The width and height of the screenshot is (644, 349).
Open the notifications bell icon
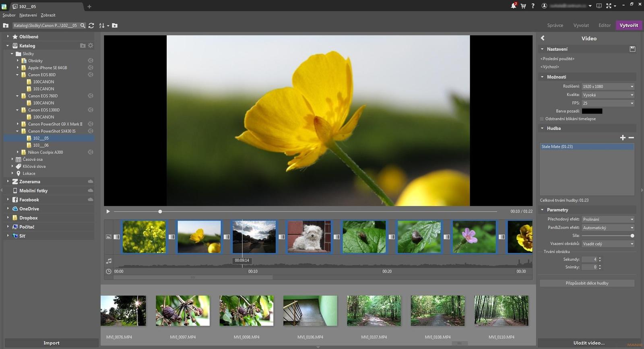click(x=513, y=6)
